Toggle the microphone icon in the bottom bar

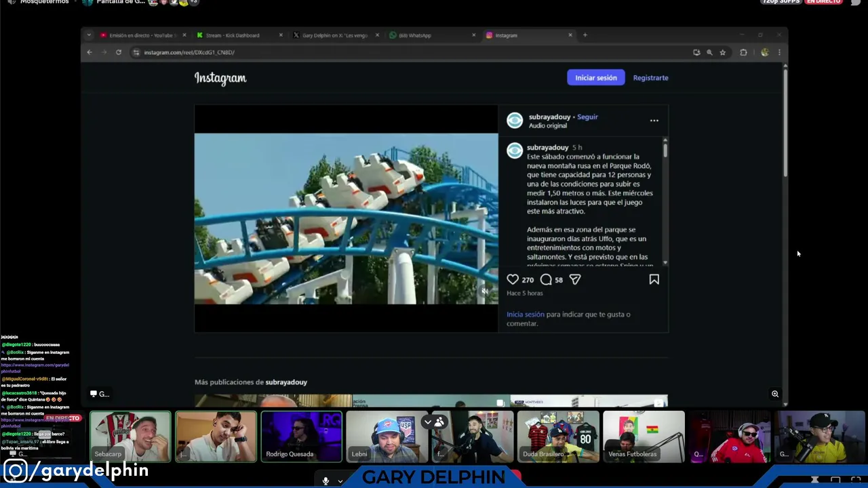(325, 481)
